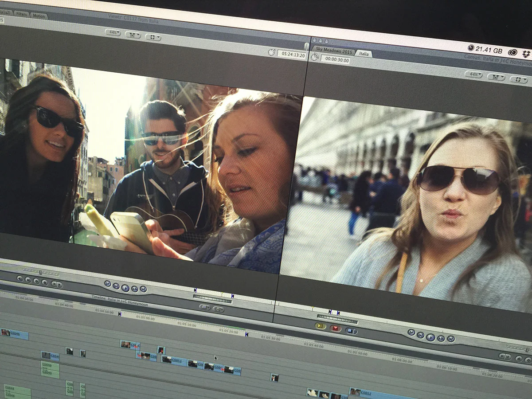Viewport: 532px width, 399px height.
Task: Go to next edit in the Viewer
Action: pos(143,289)
